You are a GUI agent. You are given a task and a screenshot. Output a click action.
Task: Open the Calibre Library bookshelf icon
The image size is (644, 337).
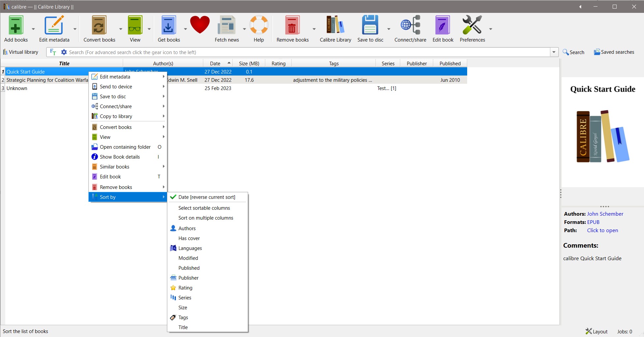coord(335,25)
